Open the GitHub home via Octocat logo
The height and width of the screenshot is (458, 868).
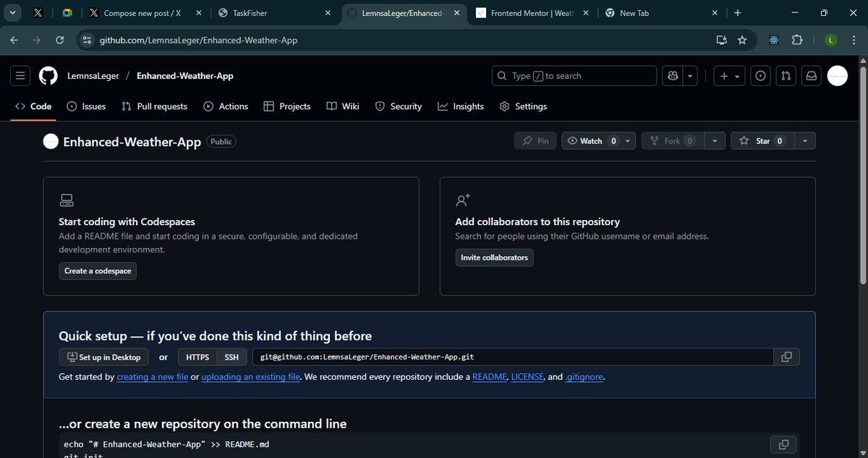48,75
